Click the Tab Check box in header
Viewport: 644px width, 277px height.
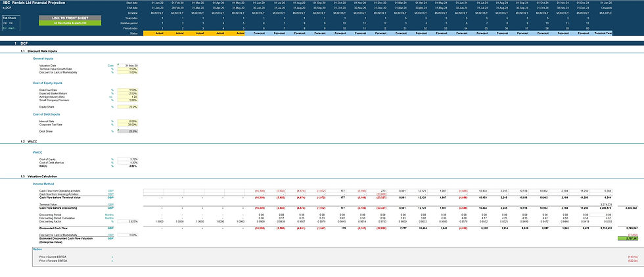click(11, 24)
